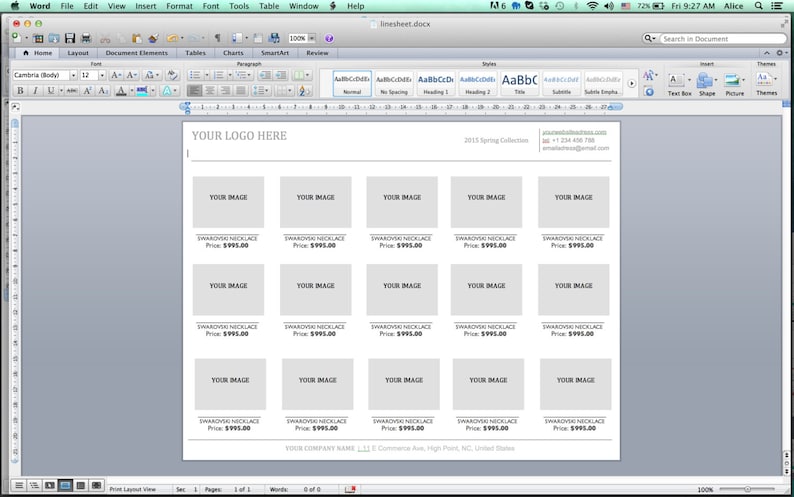Viewport: 794px width, 497px height.
Task: Open line spacing dropdown
Action: coord(260,91)
